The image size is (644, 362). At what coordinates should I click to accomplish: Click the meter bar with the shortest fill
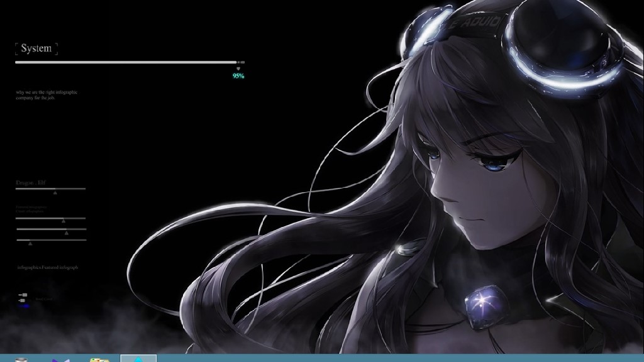[x=52, y=240]
